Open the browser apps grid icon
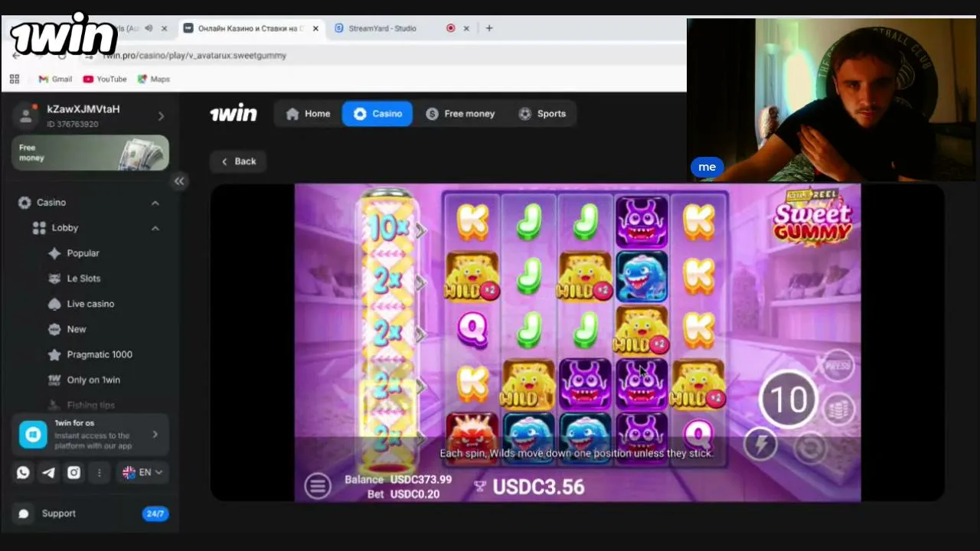This screenshot has height=551, width=980. [x=15, y=79]
